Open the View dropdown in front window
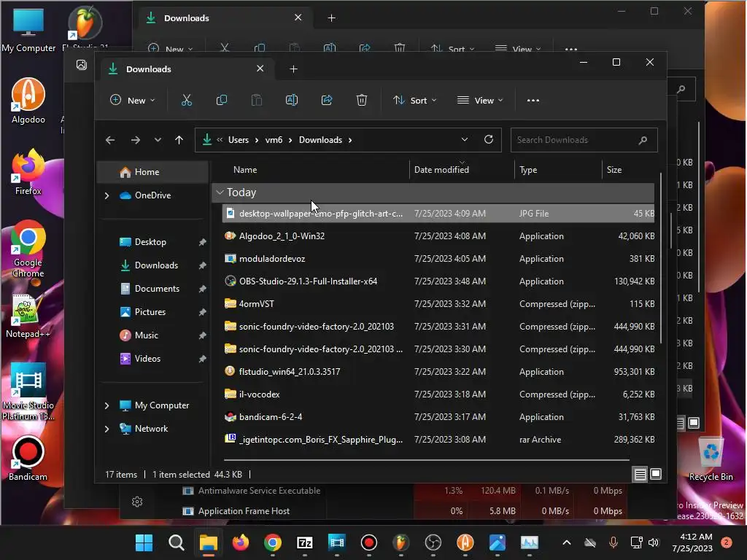 [x=480, y=101]
